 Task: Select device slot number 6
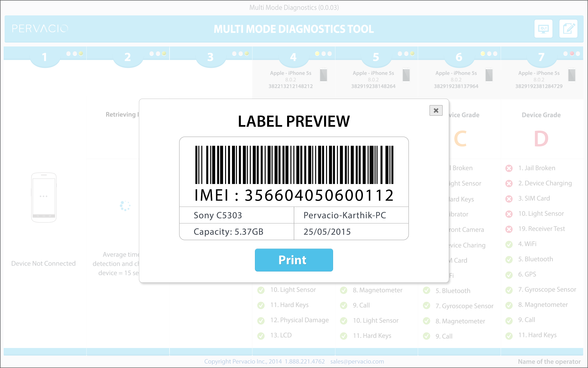[x=459, y=57]
